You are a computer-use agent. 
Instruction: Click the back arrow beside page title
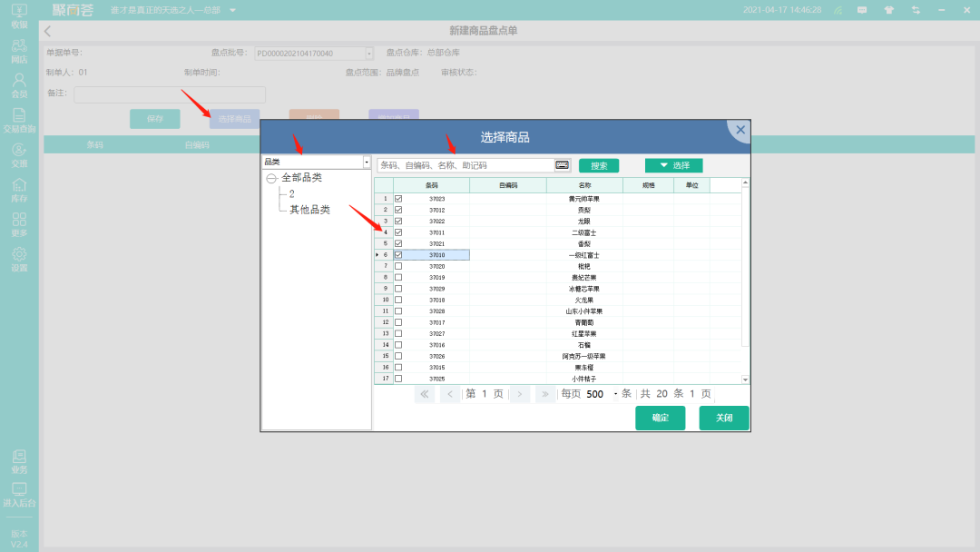(48, 31)
